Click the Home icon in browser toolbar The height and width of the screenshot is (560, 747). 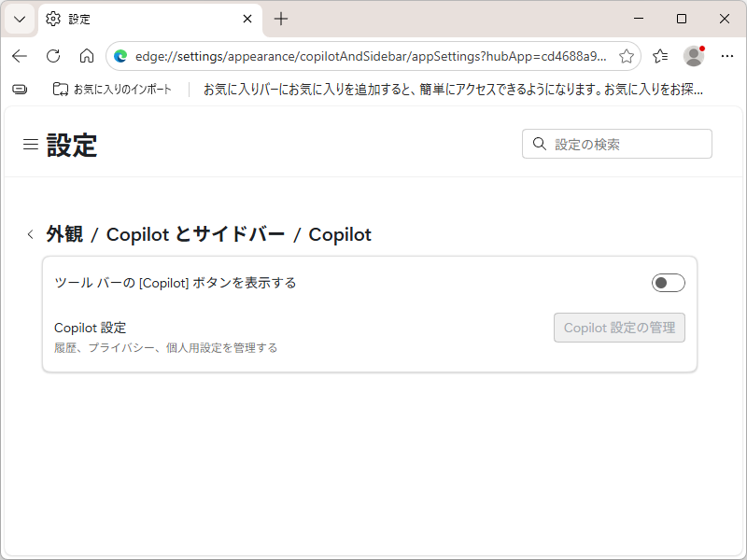pos(87,56)
